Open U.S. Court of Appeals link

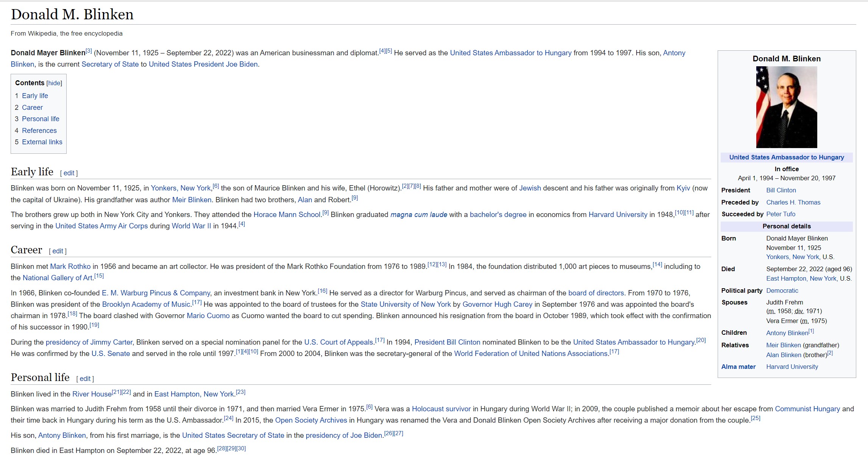pyautogui.click(x=339, y=342)
